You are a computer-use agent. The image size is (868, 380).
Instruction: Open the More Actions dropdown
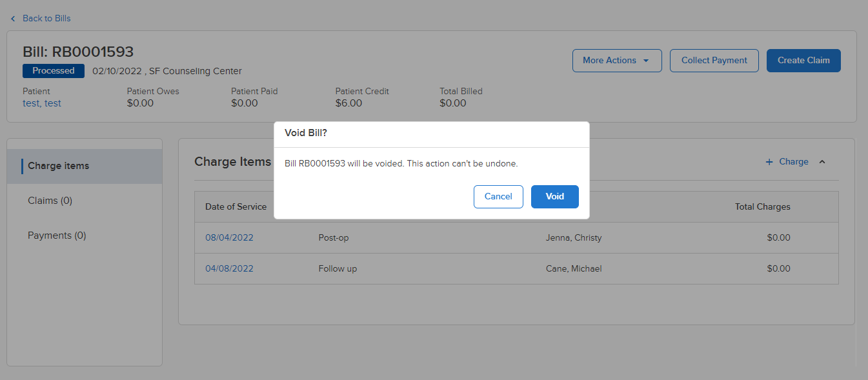(x=617, y=61)
